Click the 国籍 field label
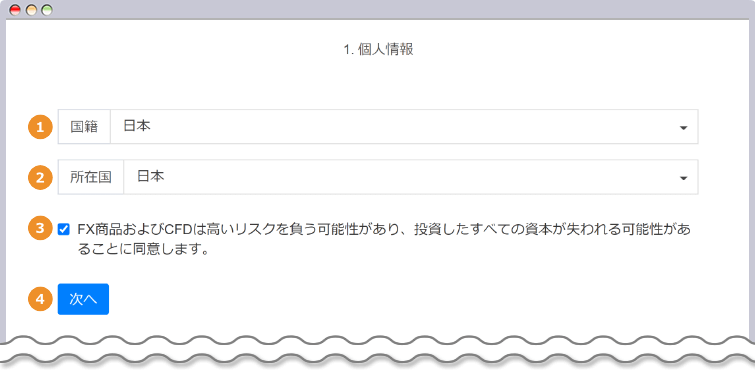Image resolution: width=755 pixels, height=370 pixels. 84,127
